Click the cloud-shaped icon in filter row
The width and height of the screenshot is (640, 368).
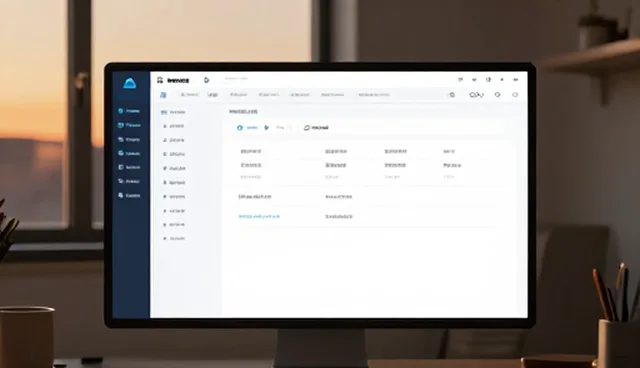pos(307,128)
